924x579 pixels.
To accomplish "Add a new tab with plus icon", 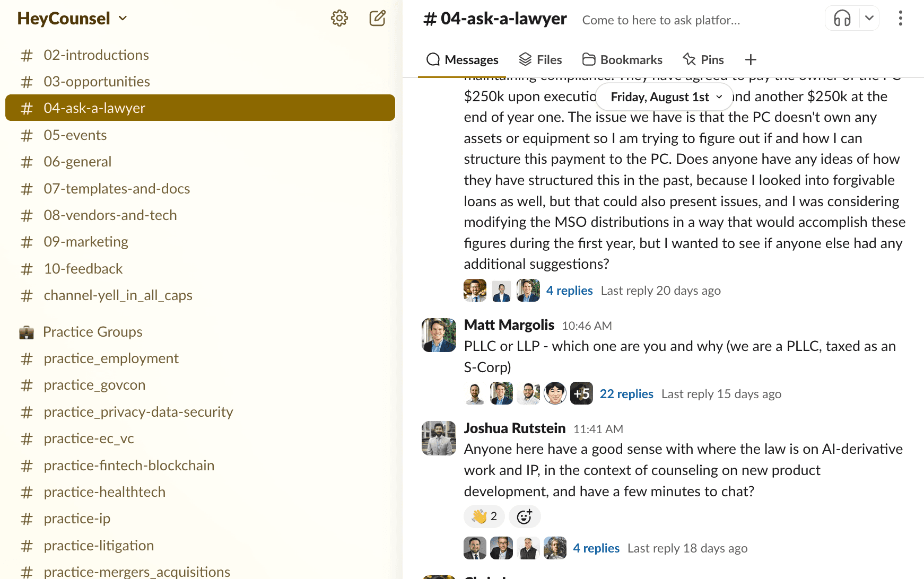I will point(750,60).
